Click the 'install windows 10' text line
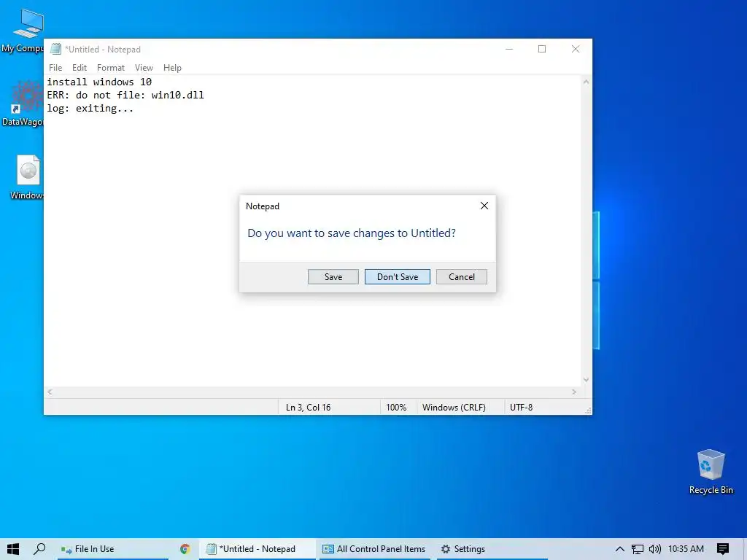Viewport: 747px width, 560px height. coord(99,82)
